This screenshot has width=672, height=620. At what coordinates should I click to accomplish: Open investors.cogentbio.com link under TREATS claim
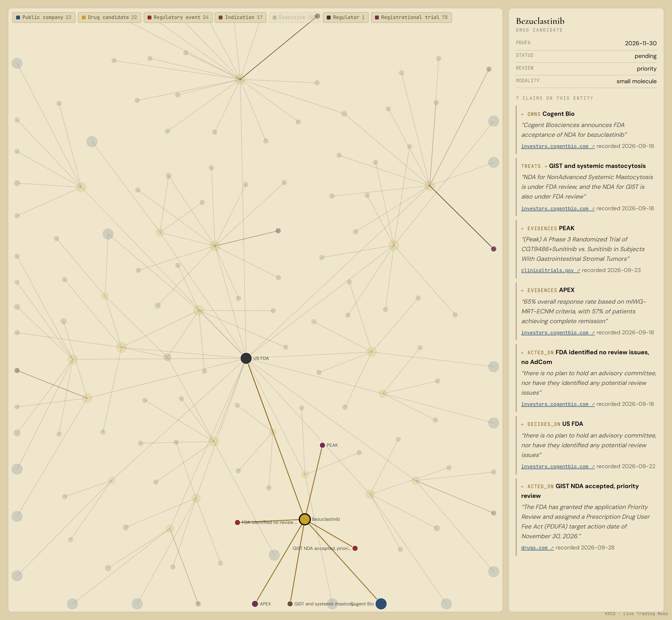point(558,209)
